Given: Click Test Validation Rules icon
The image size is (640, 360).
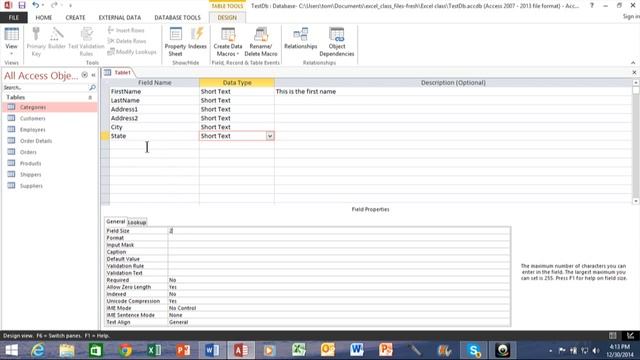Looking at the screenshot, I should coord(86,42).
